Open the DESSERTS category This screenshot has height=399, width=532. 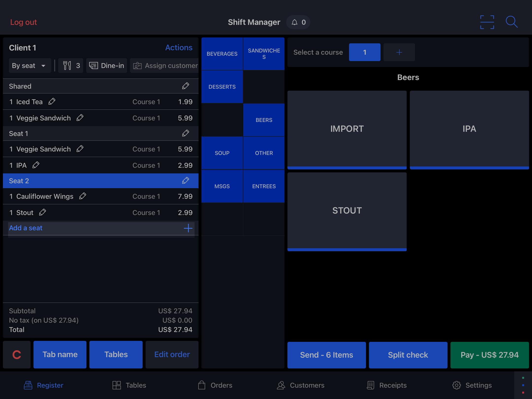point(222,87)
